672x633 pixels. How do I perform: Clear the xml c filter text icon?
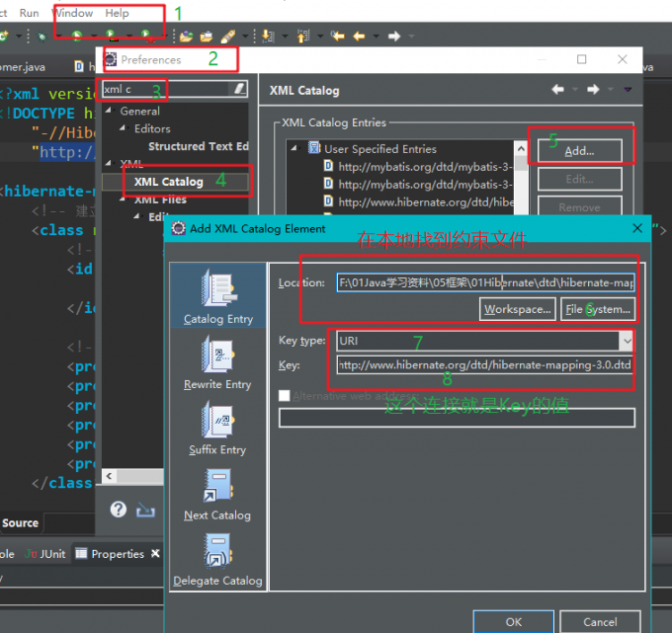(x=239, y=89)
